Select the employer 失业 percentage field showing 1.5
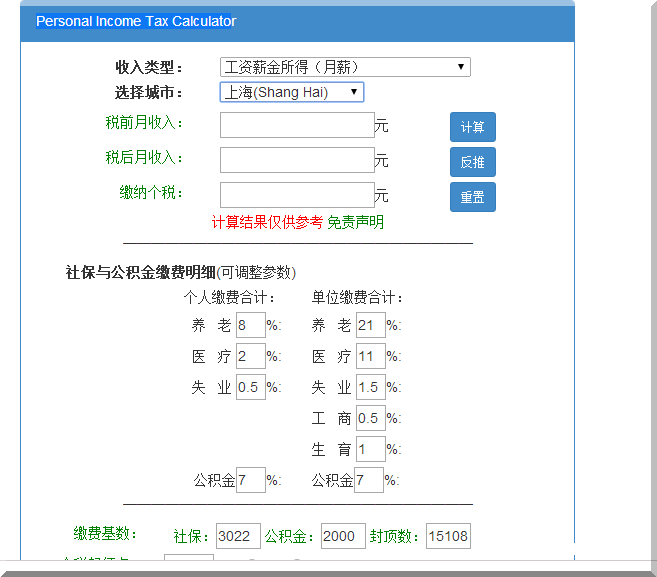This screenshot has height=577, width=657. [x=371, y=387]
